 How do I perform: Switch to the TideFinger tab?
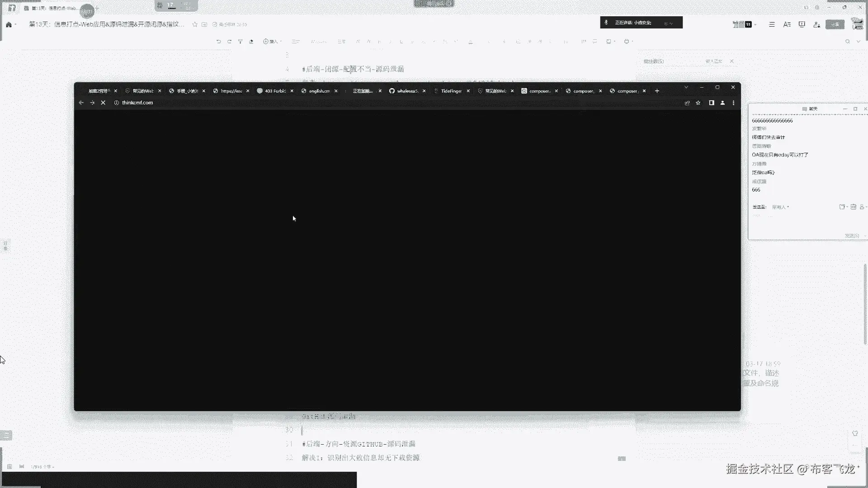point(451,91)
